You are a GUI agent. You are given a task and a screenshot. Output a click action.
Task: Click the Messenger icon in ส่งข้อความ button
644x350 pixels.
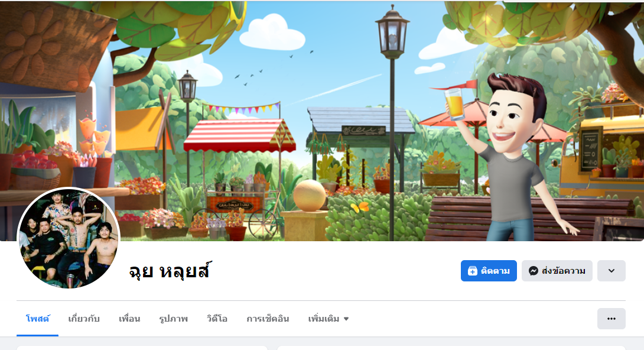(x=533, y=271)
